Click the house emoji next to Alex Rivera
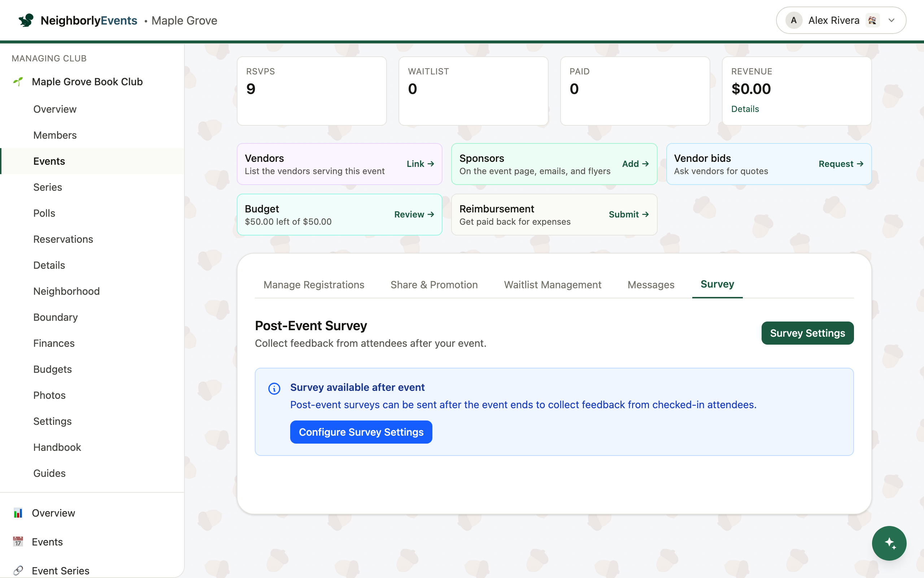This screenshot has height=578, width=924. tap(872, 20)
